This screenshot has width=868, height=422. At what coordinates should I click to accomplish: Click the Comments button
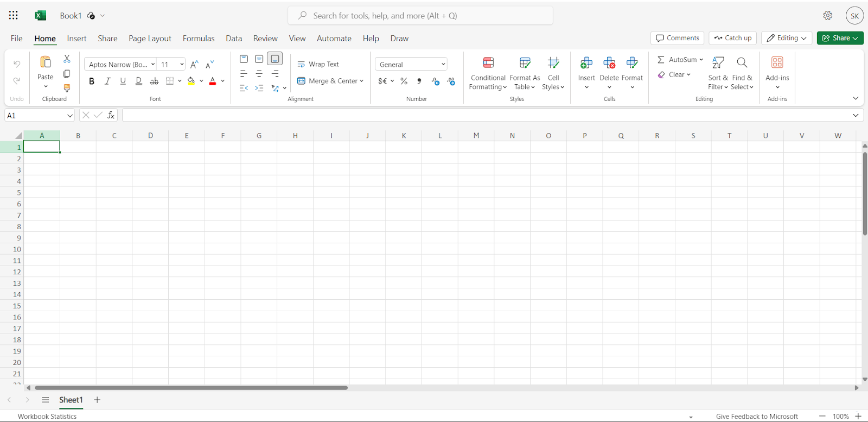677,38
